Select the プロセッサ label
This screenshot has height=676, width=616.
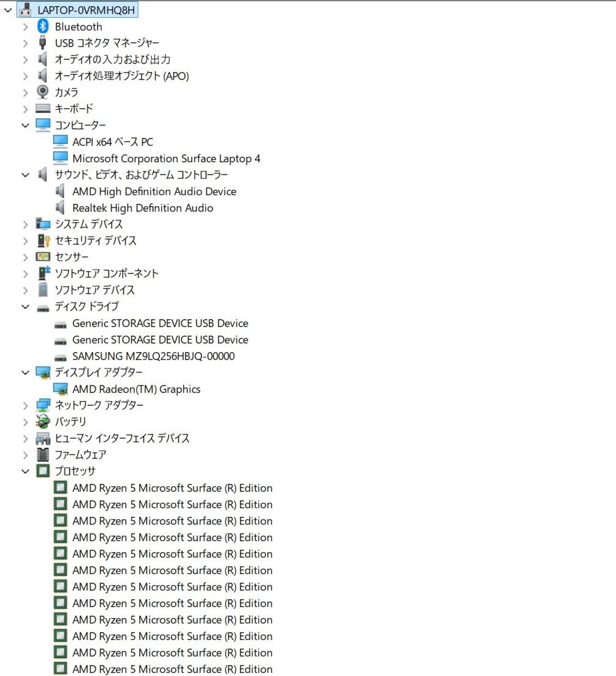pos(75,471)
